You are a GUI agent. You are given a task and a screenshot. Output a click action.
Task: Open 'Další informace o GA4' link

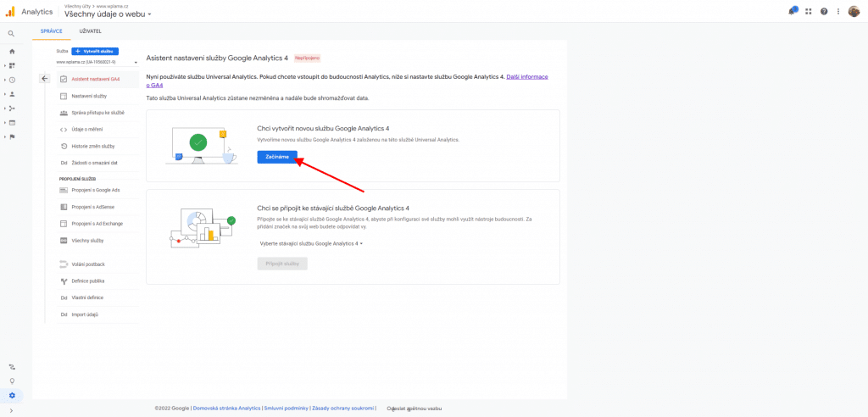click(347, 81)
